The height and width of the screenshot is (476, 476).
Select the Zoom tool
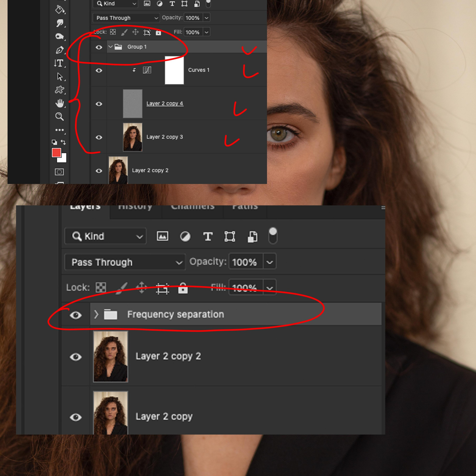(x=59, y=117)
